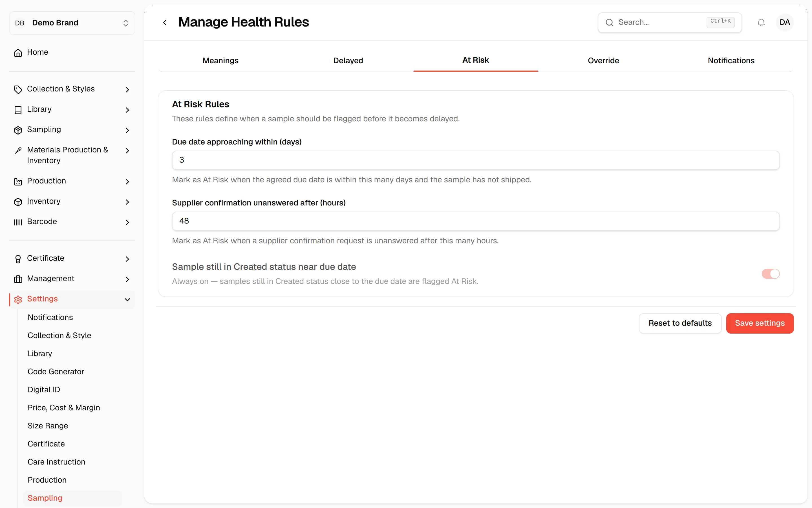Expand the Inventory chevron
The width and height of the screenshot is (812, 508).
[127, 202]
